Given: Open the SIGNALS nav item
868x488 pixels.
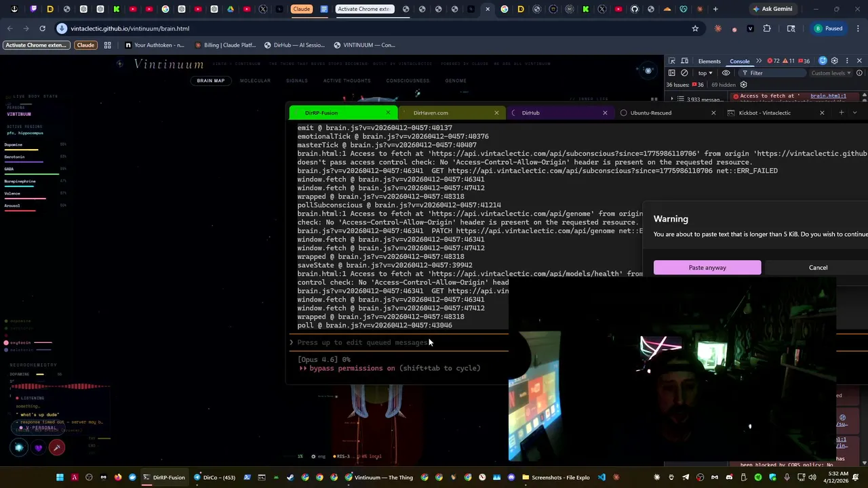Looking at the screenshot, I should 297,81.
